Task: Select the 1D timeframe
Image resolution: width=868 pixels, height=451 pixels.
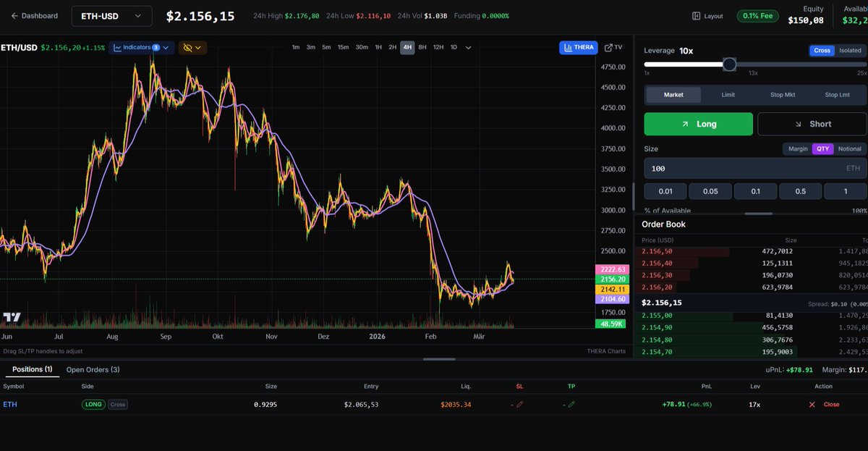Action: click(x=454, y=48)
